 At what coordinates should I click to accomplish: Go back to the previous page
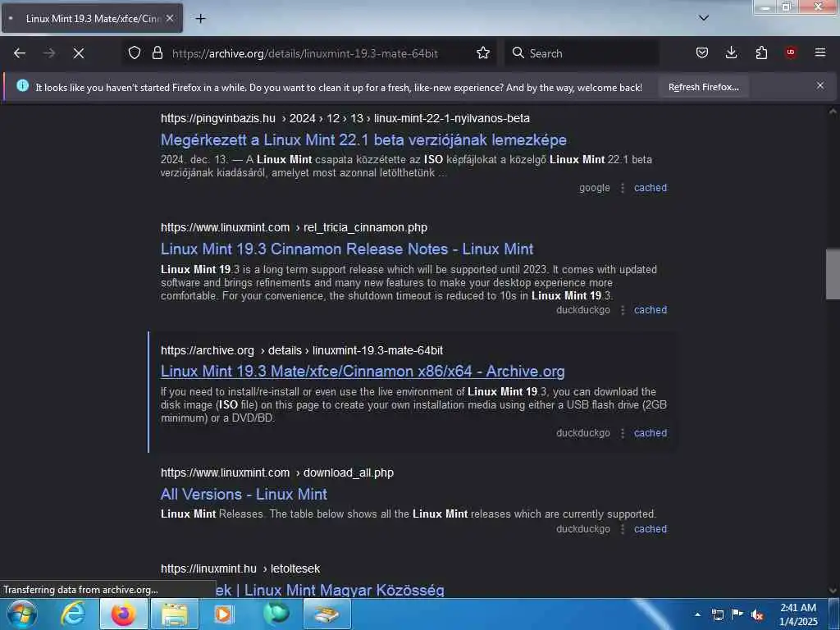[20, 53]
